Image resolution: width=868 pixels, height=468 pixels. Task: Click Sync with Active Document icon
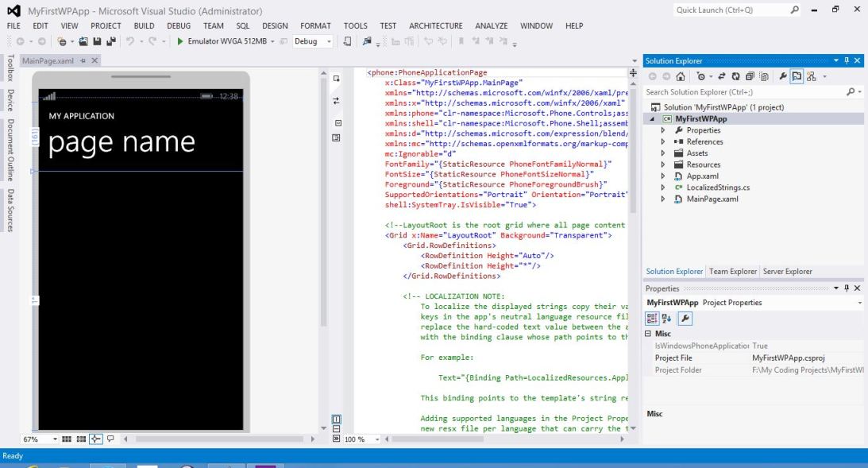click(x=721, y=76)
